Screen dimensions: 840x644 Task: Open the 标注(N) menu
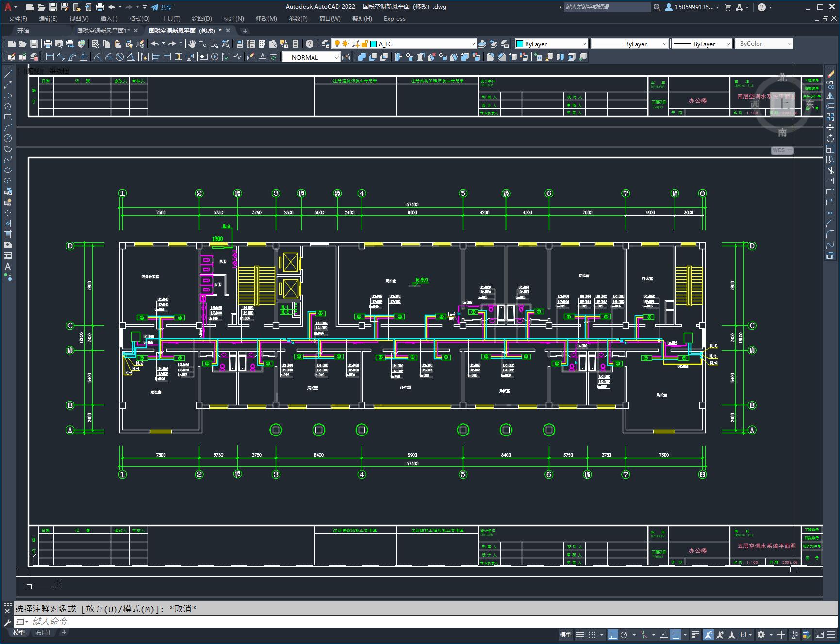tap(233, 19)
